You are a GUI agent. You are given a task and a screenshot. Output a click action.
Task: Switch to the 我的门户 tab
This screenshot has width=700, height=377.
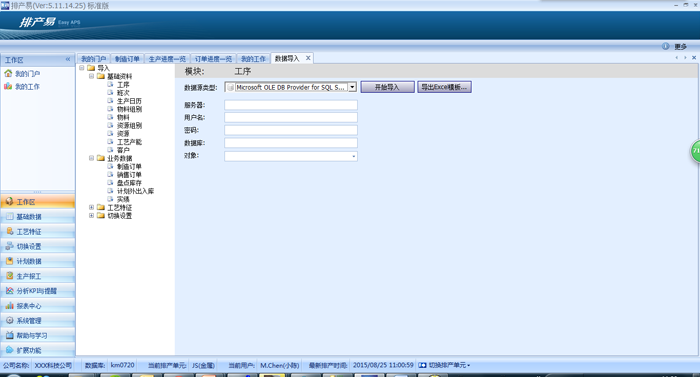coord(93,59)
